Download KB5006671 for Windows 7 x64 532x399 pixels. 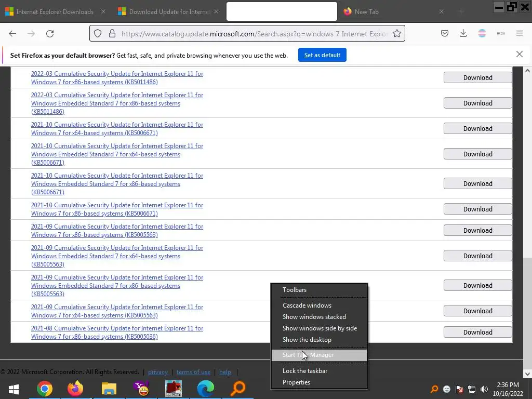[x=477, y=128]
